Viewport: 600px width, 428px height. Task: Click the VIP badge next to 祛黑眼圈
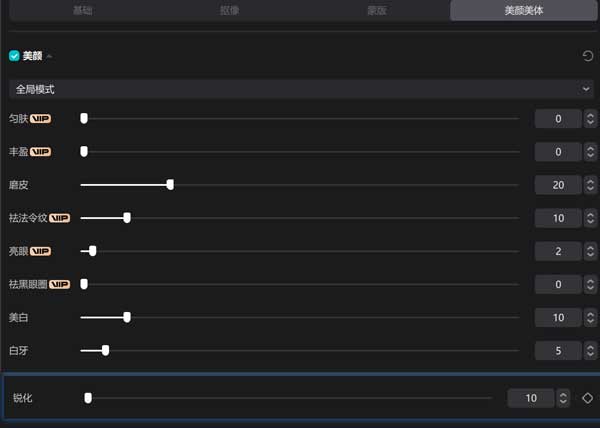(x=59, y=284)
